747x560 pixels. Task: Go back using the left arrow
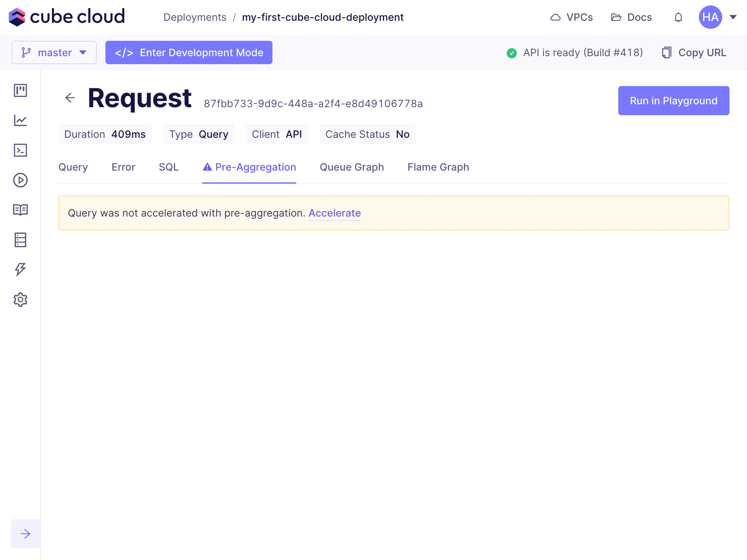70,98
